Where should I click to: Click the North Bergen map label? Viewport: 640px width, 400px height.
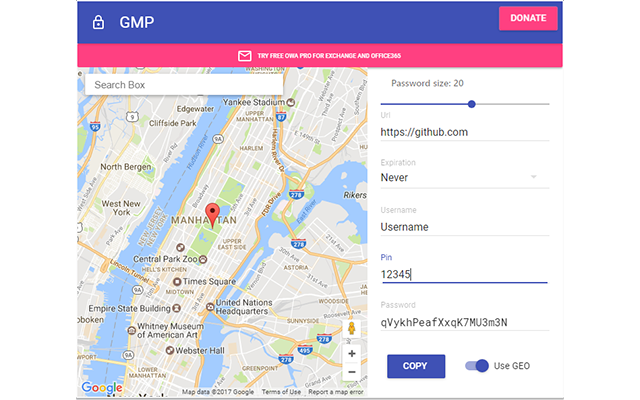click(x=126, y=167)
